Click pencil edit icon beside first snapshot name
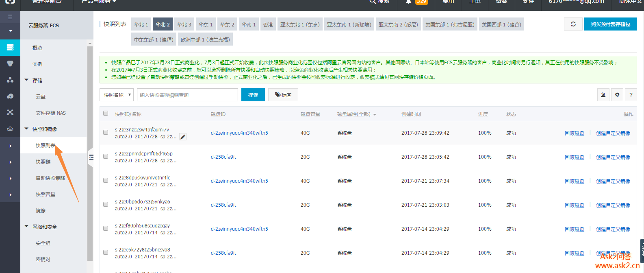Viewport: 644px width, 273px height. point(183,137)
